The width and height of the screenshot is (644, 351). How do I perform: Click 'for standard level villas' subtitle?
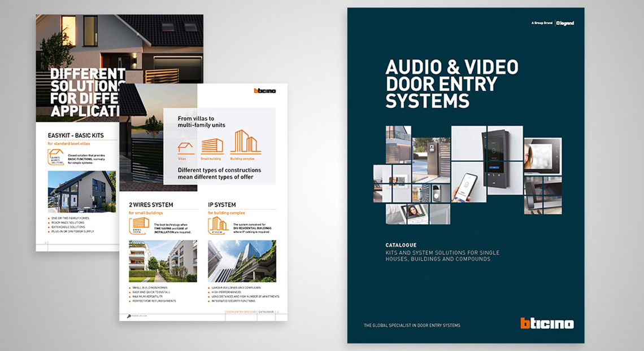click(x=68, y=144)
